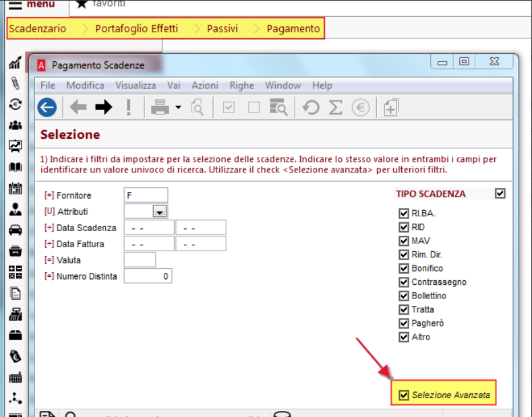Open the Vai menu

coord(173,86)
